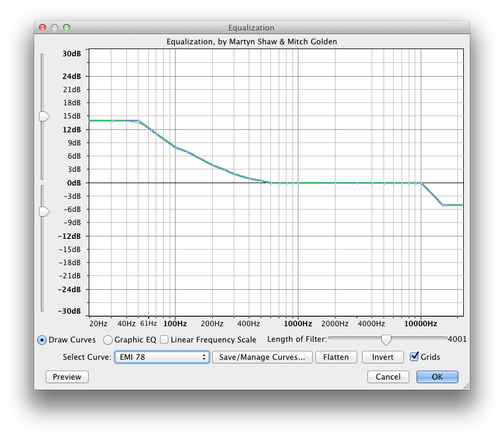
Task: Open the Select Curve dropdown showing EMI 78
Action: 161,357
